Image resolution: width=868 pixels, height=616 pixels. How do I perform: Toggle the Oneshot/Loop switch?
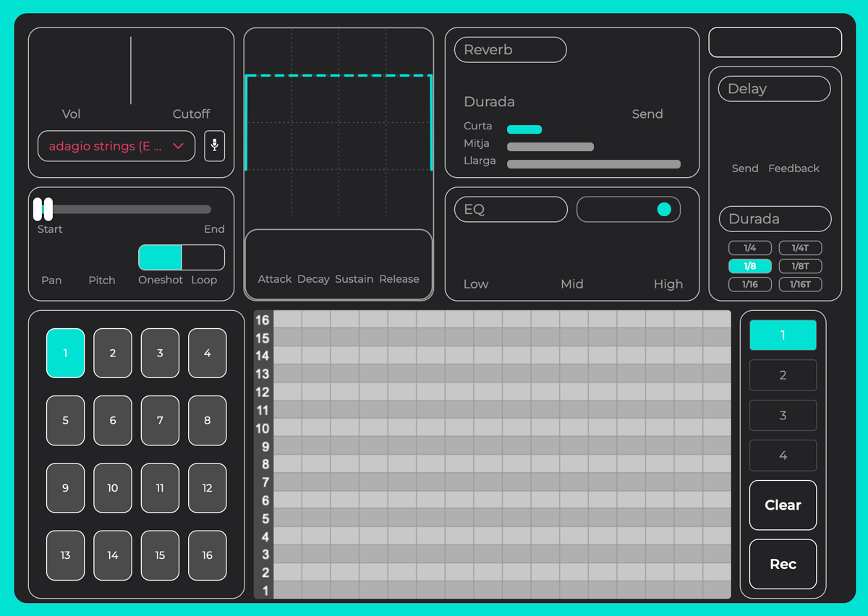[x=182, y=257]
